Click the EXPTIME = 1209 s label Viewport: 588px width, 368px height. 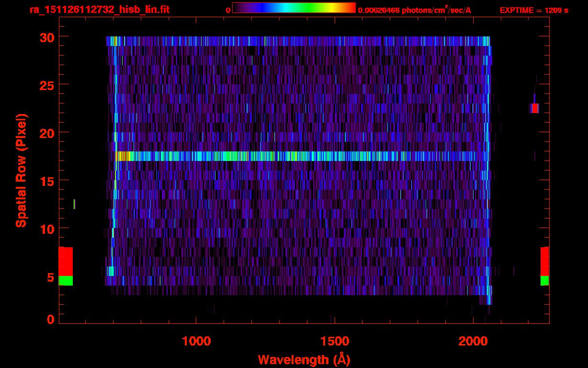coord(533,10)
